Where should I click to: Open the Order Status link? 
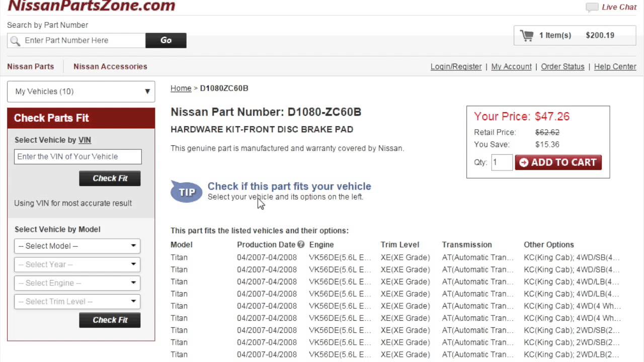coord(562,66)
